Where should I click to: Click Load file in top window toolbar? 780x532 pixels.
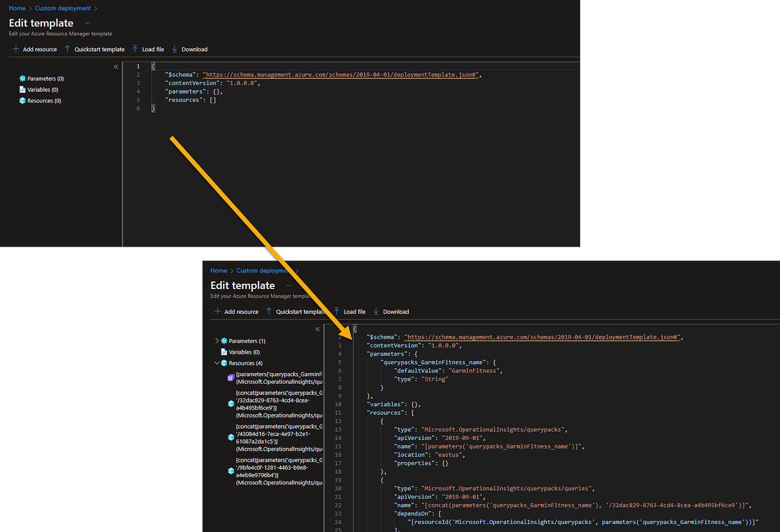(148, 49)
